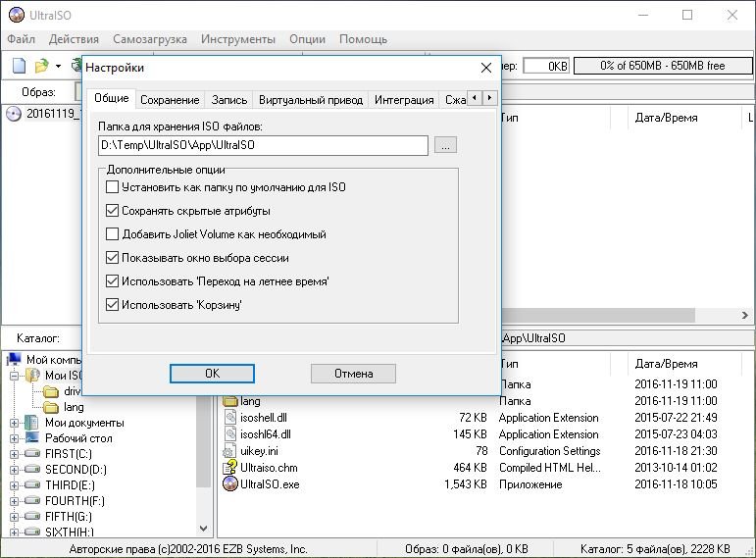
Task: Select the 20161119 disc image icon
Action: pyautogui.click(x=14, y=114)
